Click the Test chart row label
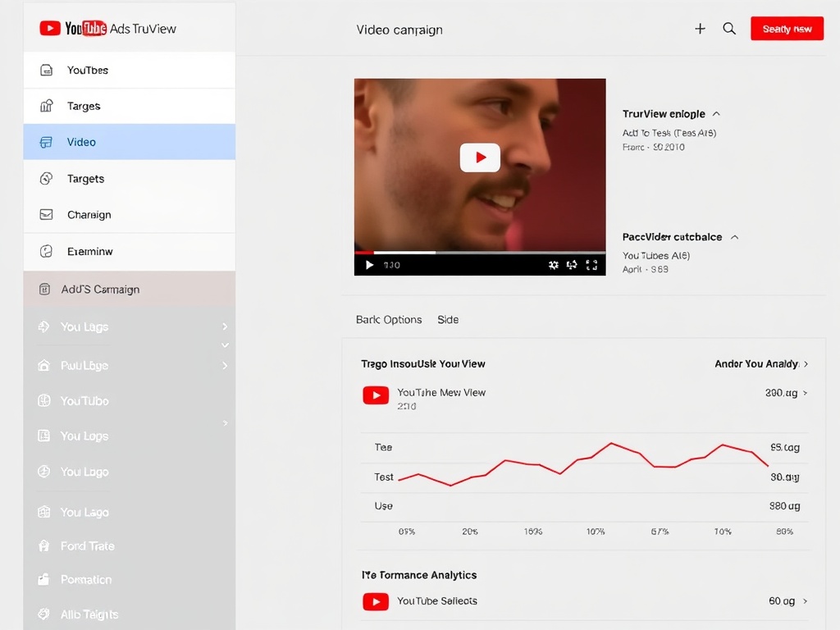The height and width of the screenshot is (630, 840). click(x=384, y=477)
